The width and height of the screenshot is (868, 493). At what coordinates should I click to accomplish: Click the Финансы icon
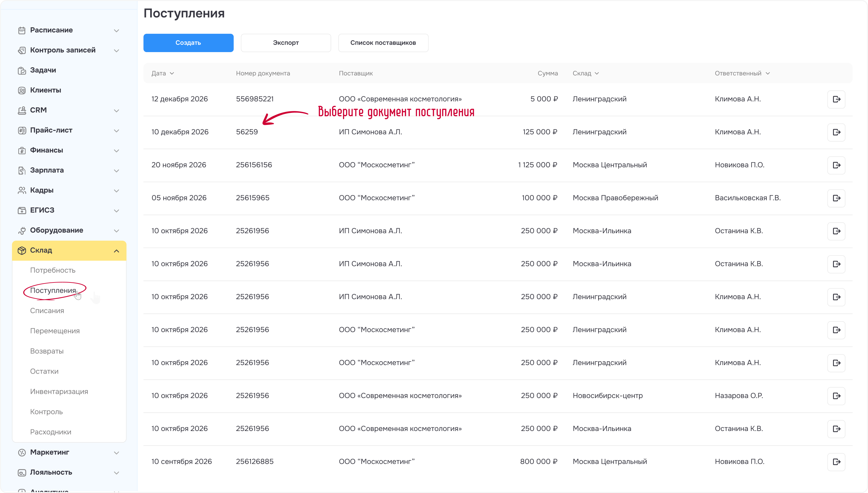[x=22, y=150]
